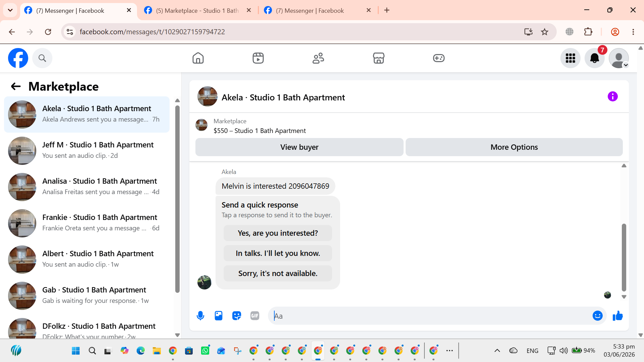Open the browser Extensions puzzle icon
This screenshot has width=644, height=362.
[x=588, y=32]
